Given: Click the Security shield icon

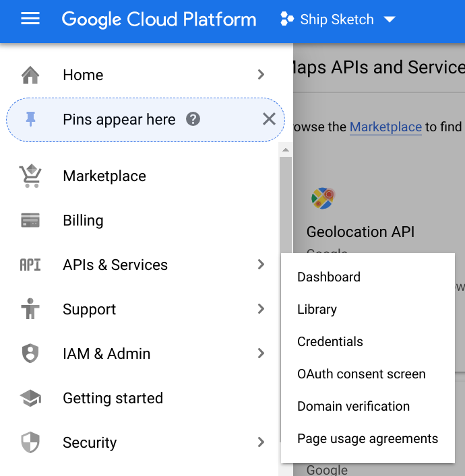Looking at the screenshot, I should click(30, 442).
